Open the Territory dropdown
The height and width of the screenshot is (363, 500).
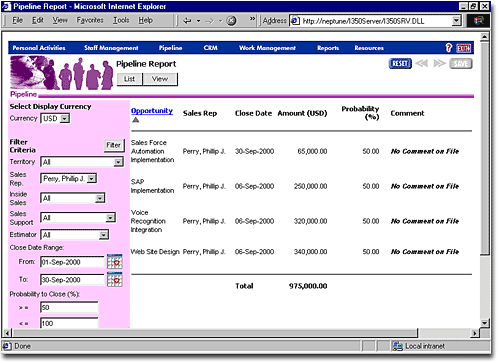click(x=118, y=162)
